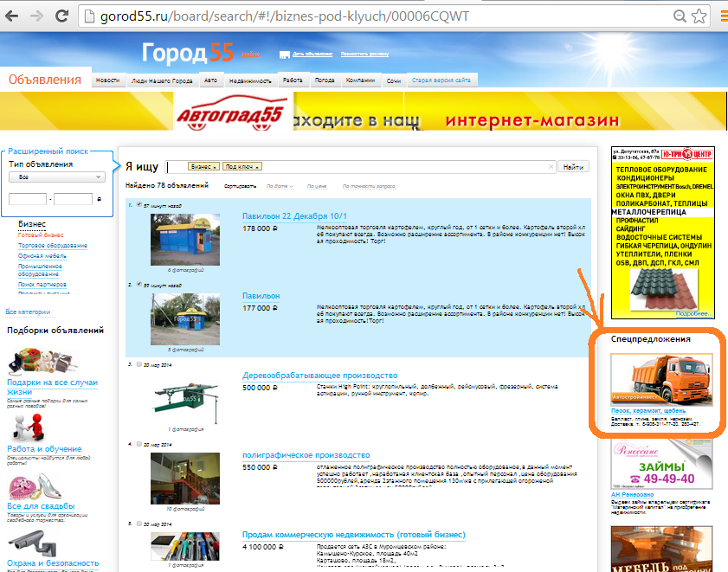
Task: Switch to the Недвижимость tab
Action: 250,80
